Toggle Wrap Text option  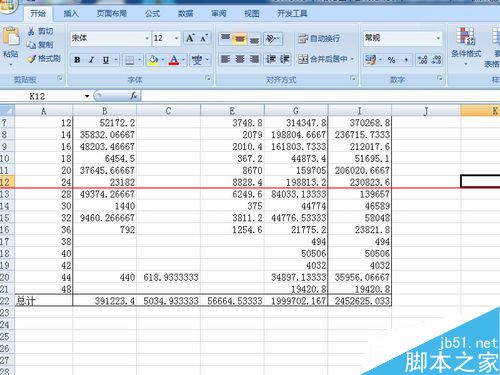click(x=318, y=39)
